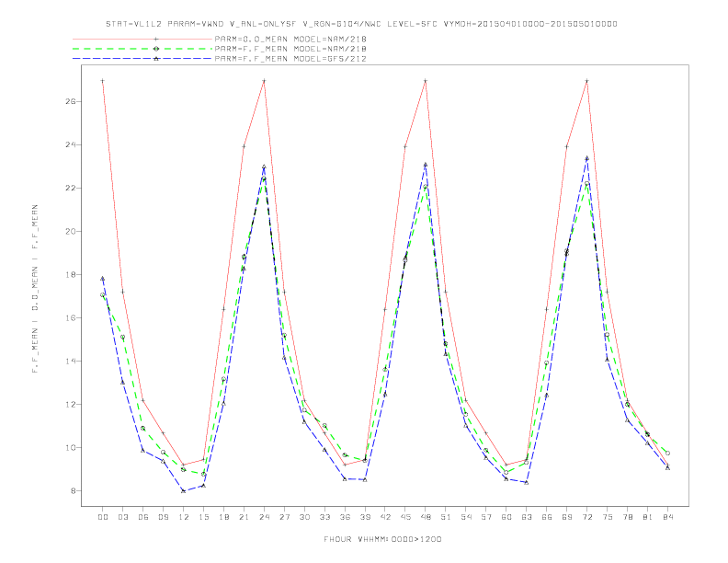
Task: Click red line peak marker at hour 72
Action: [586, 81]
